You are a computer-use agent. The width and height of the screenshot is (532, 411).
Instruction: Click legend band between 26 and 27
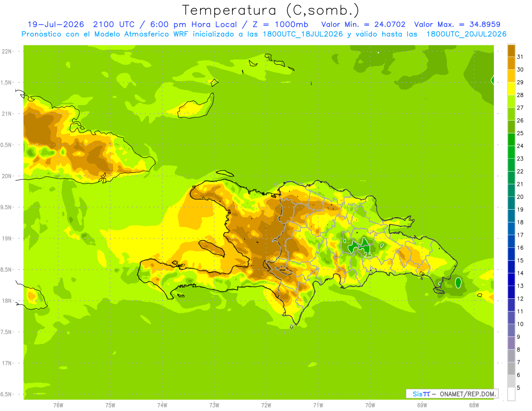511,114
